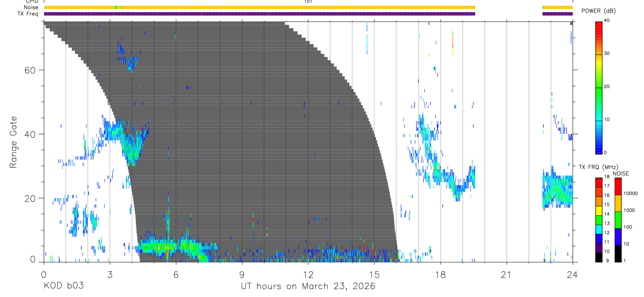Click UT hour tick label 6

(x=176, y=274)
